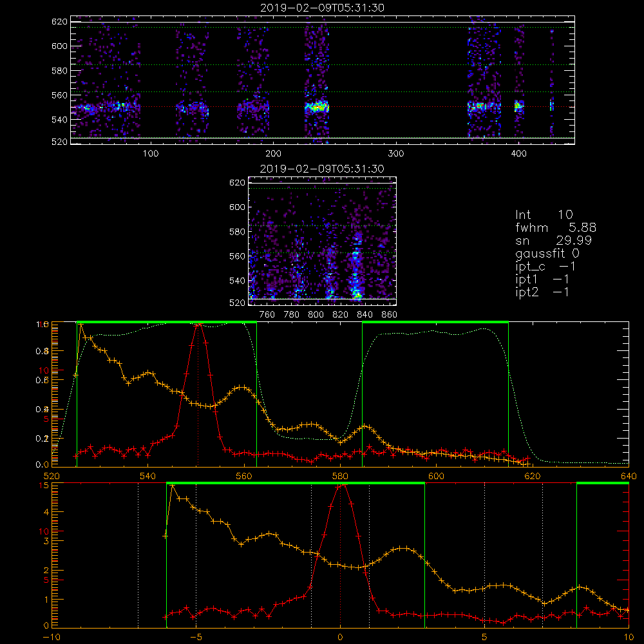
Task: Click x-axis label '580' of upper profile plot
Action: [x=341, y=476]
